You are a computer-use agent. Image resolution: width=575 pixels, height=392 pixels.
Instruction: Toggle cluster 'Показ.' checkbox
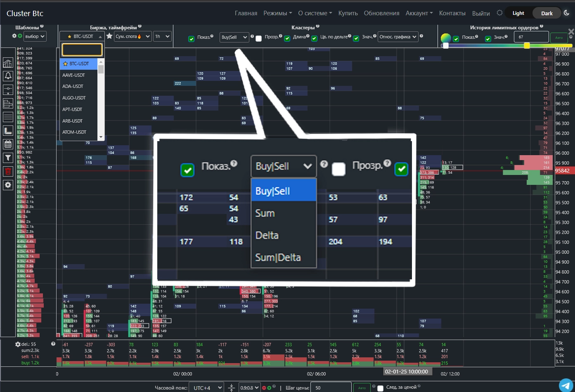coord(191,39)
